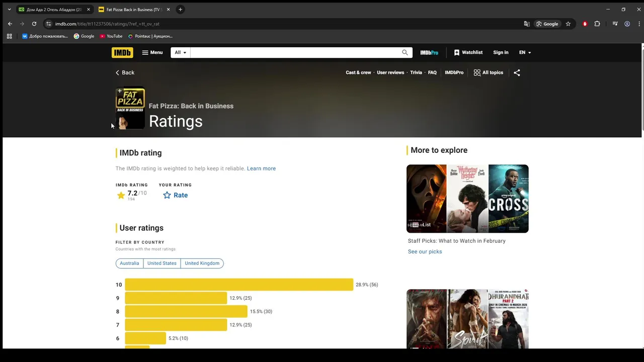Click the 28.9% (56) label
Viewport: 644px width, 362px height.
coord(367,285)
